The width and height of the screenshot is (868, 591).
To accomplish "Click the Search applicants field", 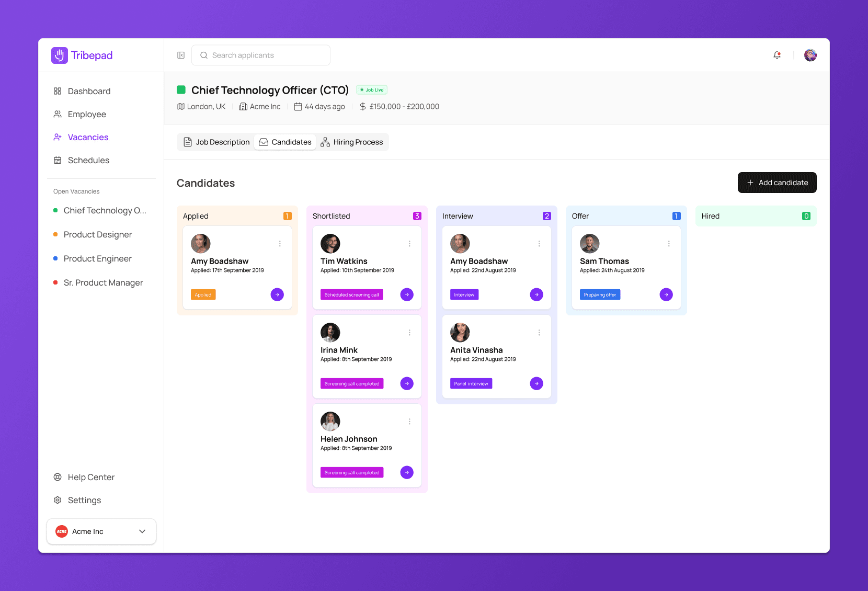I will click(260, 55).
